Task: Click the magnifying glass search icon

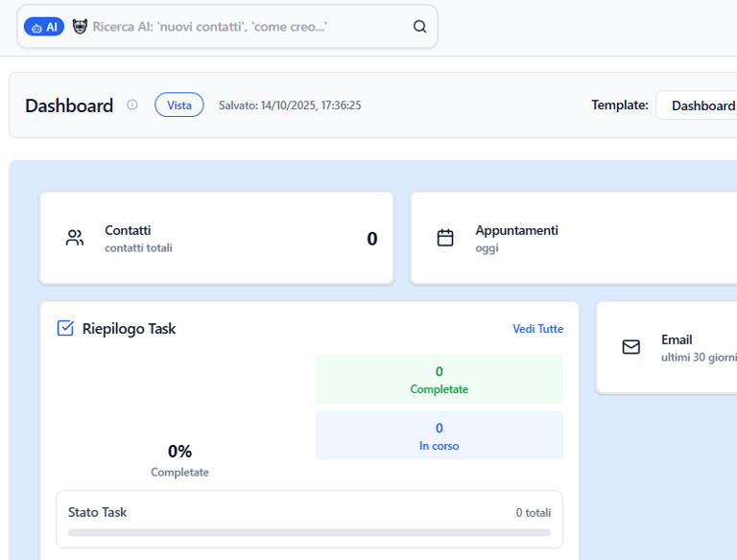Action: click(x=419, y=27)
